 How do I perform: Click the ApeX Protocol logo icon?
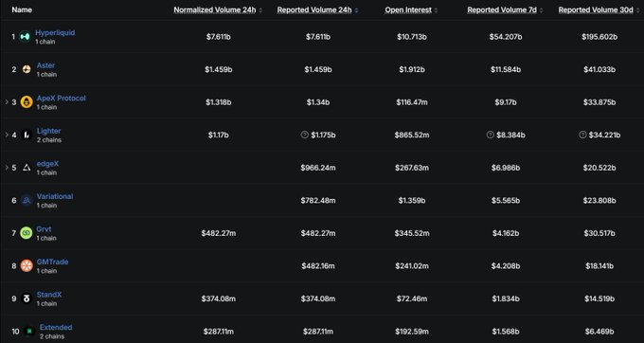[x=27, y=102]
